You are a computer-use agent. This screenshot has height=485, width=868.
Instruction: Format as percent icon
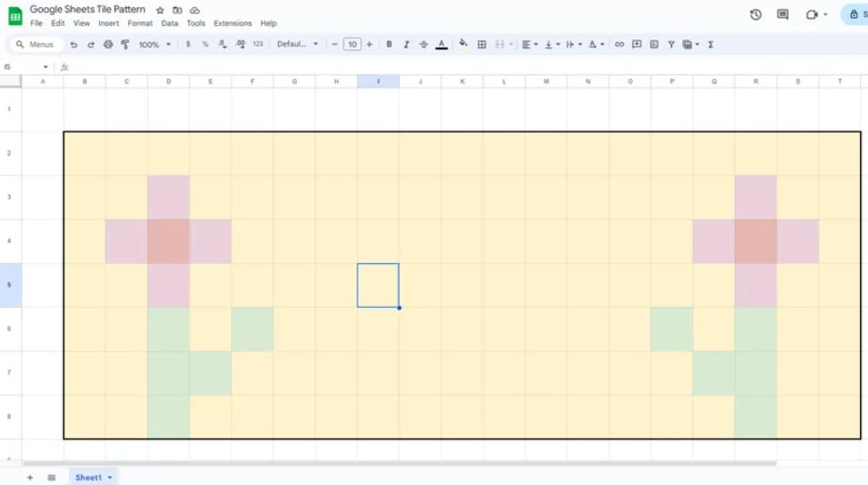(x=206, y=45)
